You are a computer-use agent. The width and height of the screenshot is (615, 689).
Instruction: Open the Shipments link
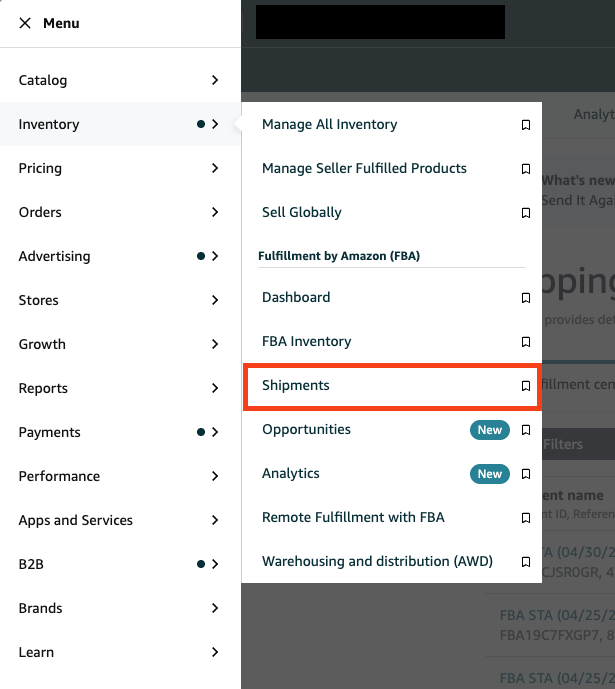pos(296,385)
